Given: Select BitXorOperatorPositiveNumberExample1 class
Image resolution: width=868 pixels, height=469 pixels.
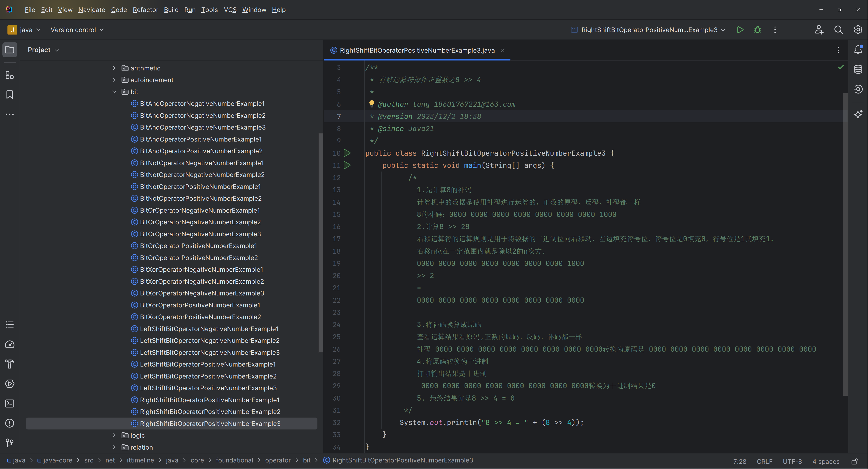Looking at the screenshot, I should click(x=200, y=305).
